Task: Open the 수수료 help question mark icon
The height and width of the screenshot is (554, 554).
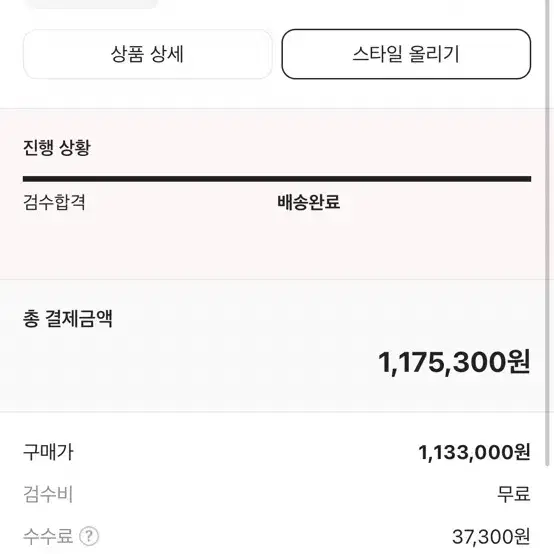Action: pyautogui.click(x=89, y=536)
